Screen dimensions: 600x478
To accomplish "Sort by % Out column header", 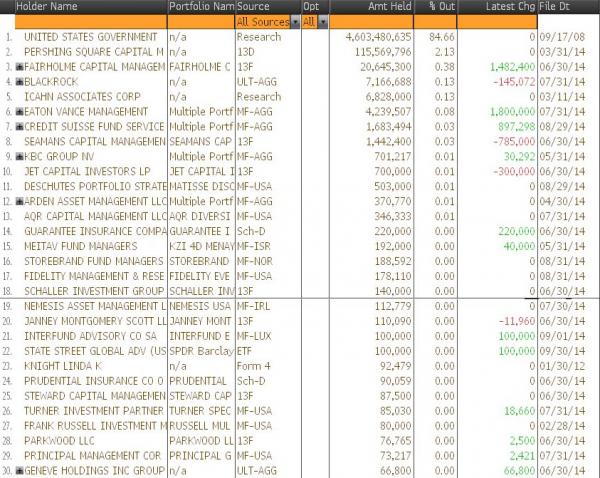I will tap(442, 7).
